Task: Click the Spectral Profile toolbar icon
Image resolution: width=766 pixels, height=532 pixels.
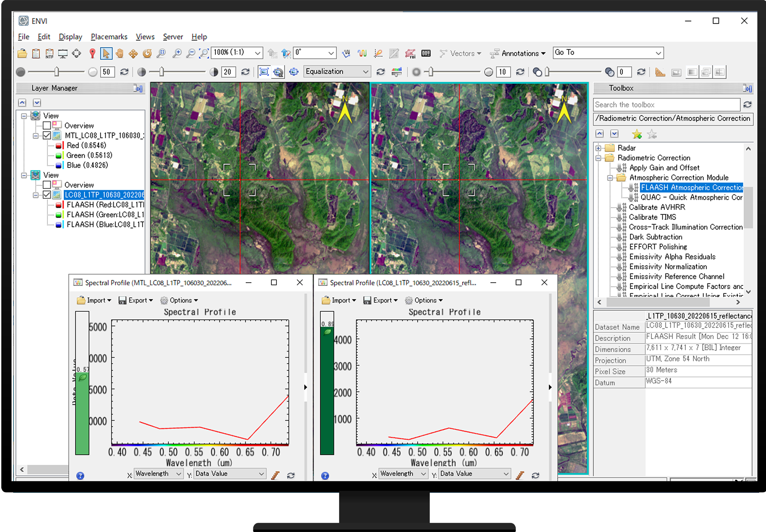Action: [x=362, y=53]
